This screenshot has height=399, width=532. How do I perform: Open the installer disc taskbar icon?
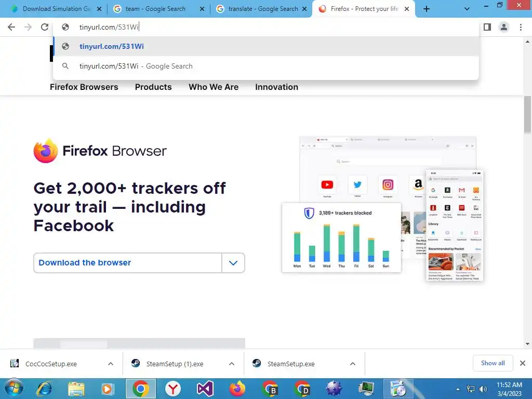[x=398, y=389]
